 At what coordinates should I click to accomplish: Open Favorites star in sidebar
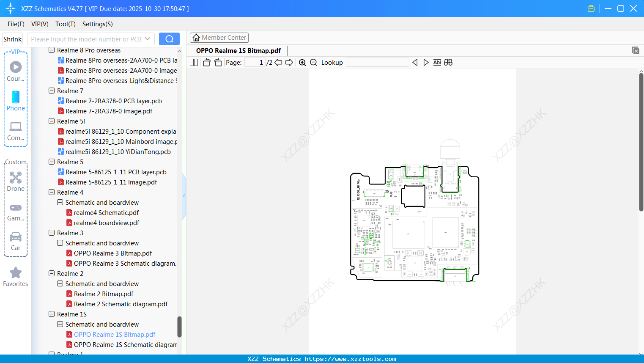tap(16, 277)
